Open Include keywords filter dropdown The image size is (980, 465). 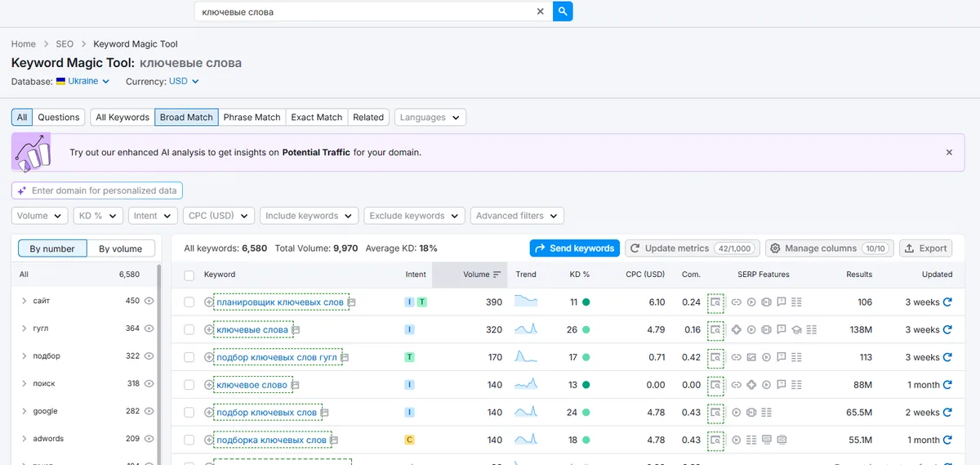coord(309,216)
